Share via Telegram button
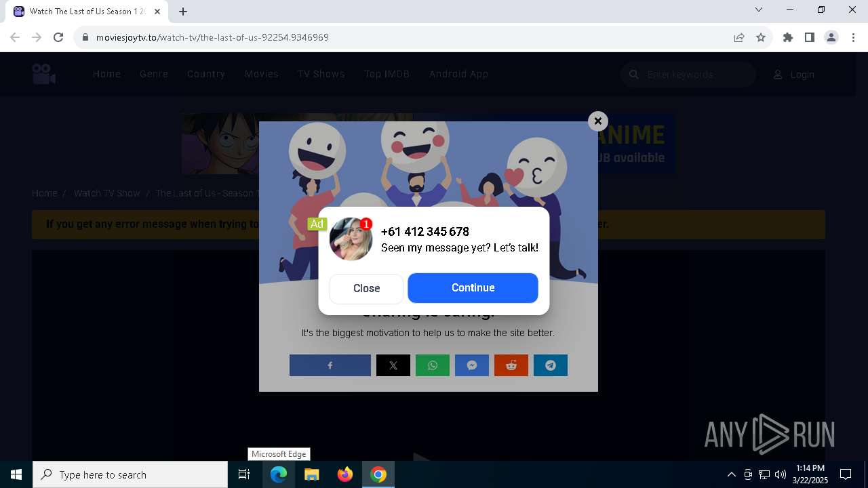The height and width of the screenshot is (488, 868). coord(551,365)
